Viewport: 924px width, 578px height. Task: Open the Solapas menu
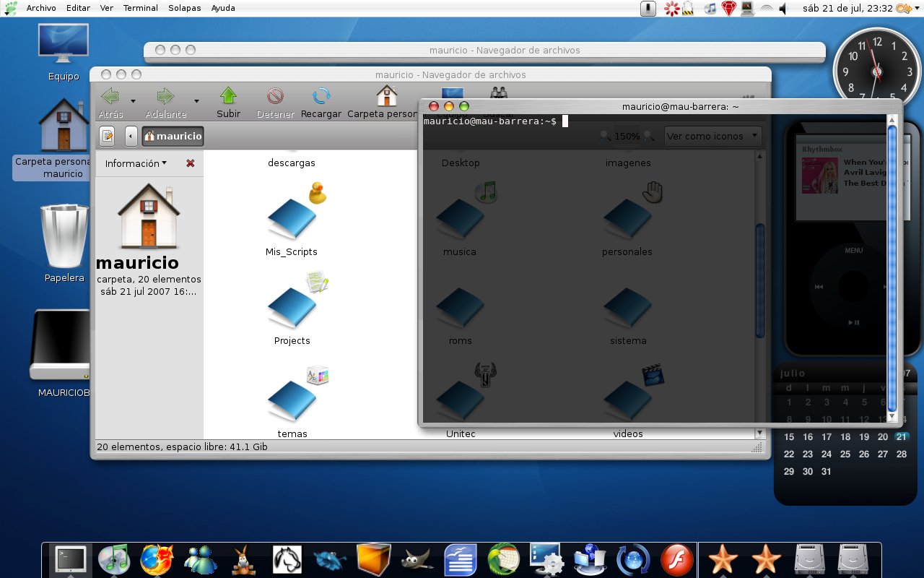click(x=185, y=8)
